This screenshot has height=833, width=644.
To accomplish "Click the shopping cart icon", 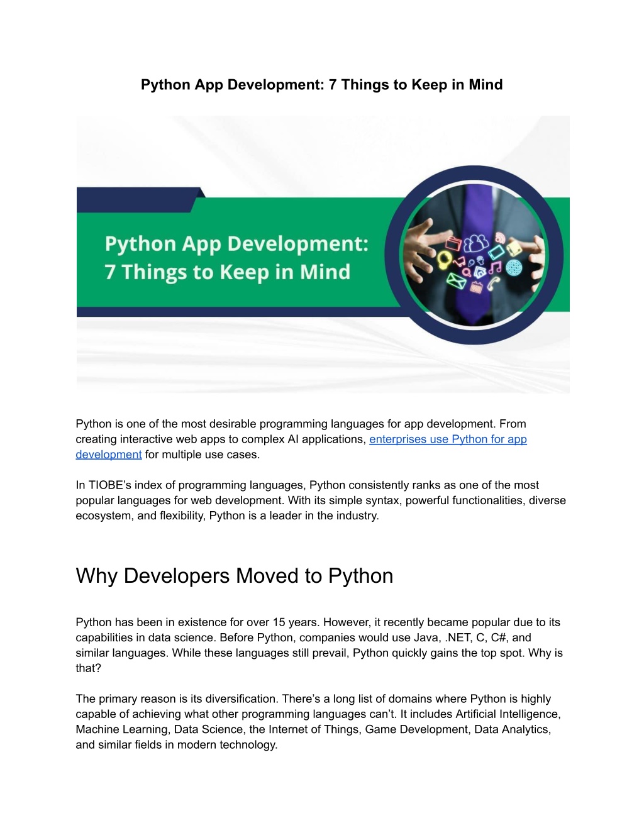I will [x=459, y=263].
